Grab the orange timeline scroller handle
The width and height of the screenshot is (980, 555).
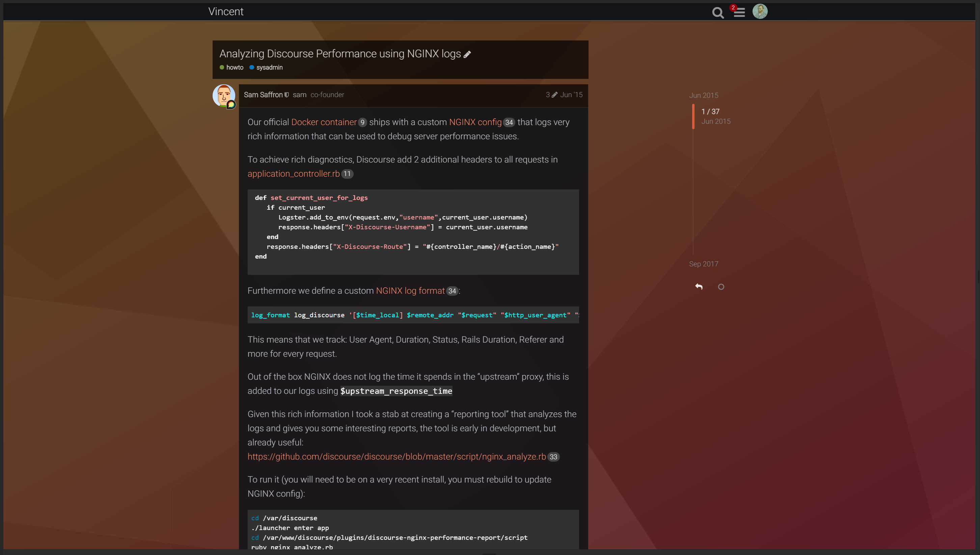click(x=693, y=116)
